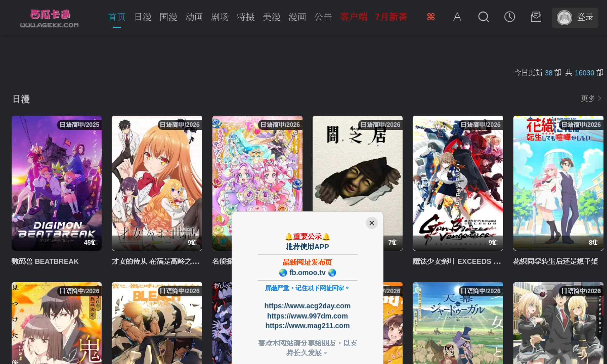Expand 更多 for the 日漫 section
607x364 pixels.
pyautogui.click(x=591, y=99)
